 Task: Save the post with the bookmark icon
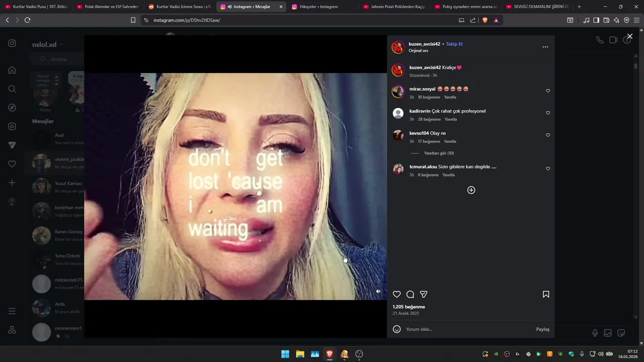(x=546, y=294)
